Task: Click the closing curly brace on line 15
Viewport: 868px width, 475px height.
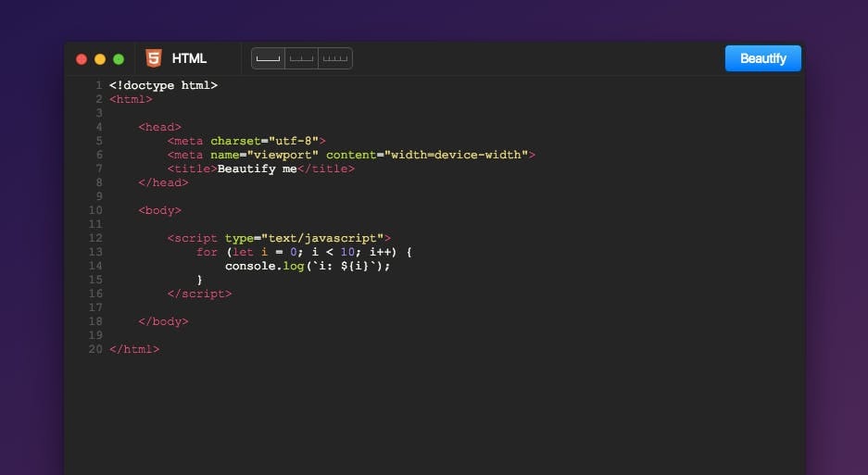Action: pyautogui.click(x=199, y=280)
